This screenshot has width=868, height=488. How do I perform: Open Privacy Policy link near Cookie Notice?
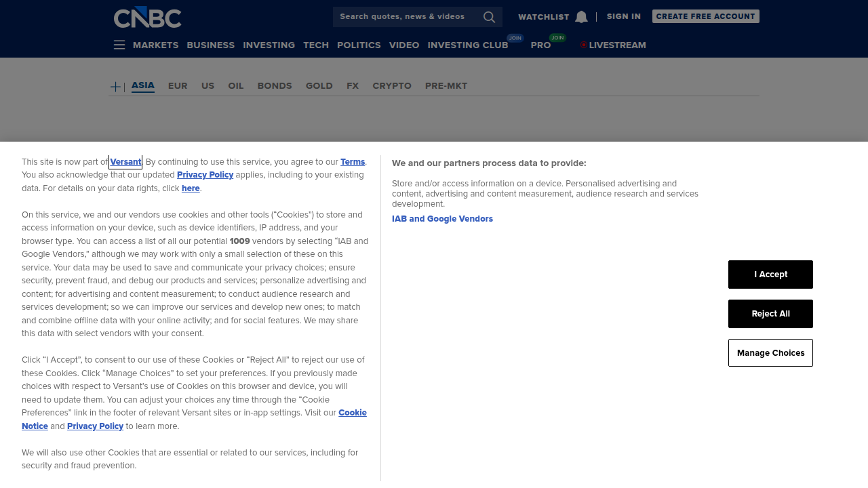click(95, 426)
